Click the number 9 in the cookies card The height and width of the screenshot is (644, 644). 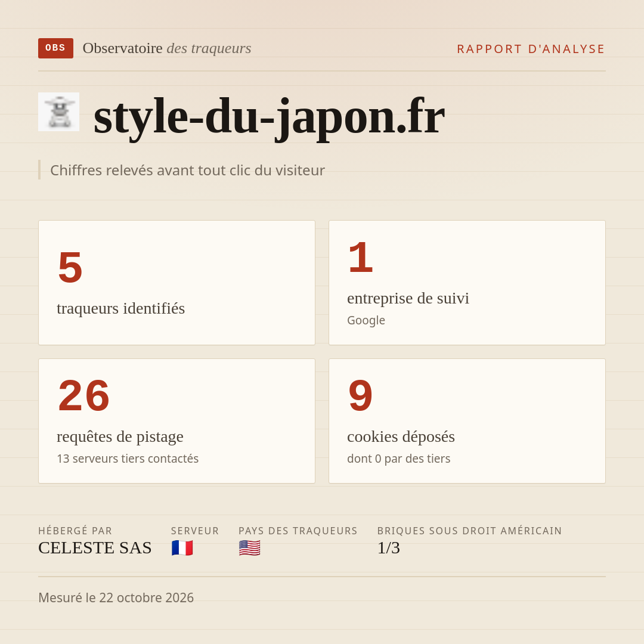click(361, 395)
